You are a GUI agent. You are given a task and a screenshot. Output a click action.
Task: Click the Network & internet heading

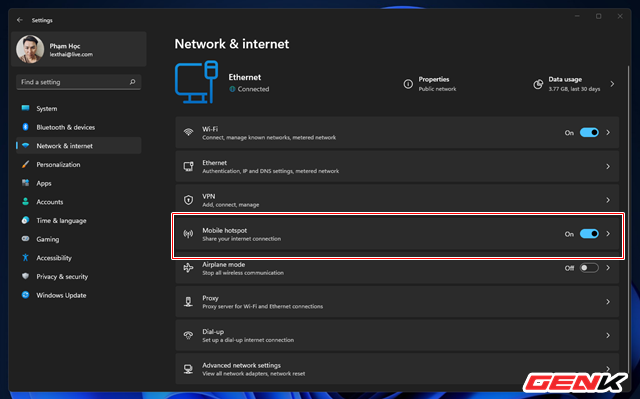coord(231,44)
